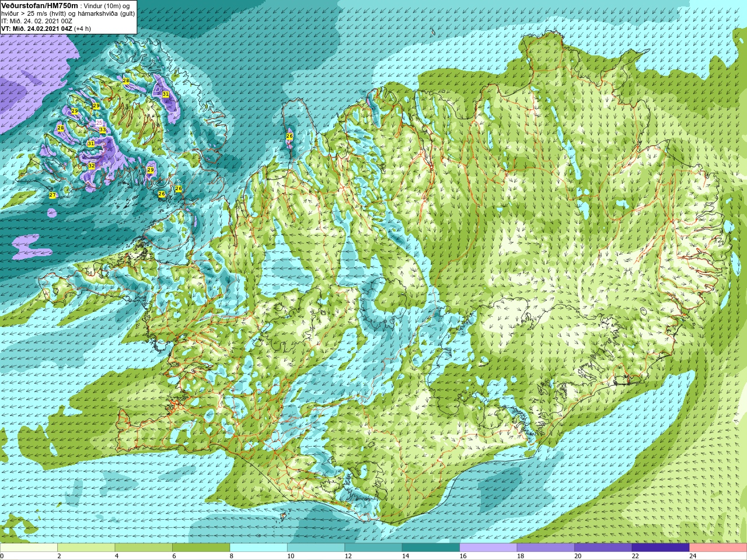Click the legend scale number 20

click(x=578, y=556)
